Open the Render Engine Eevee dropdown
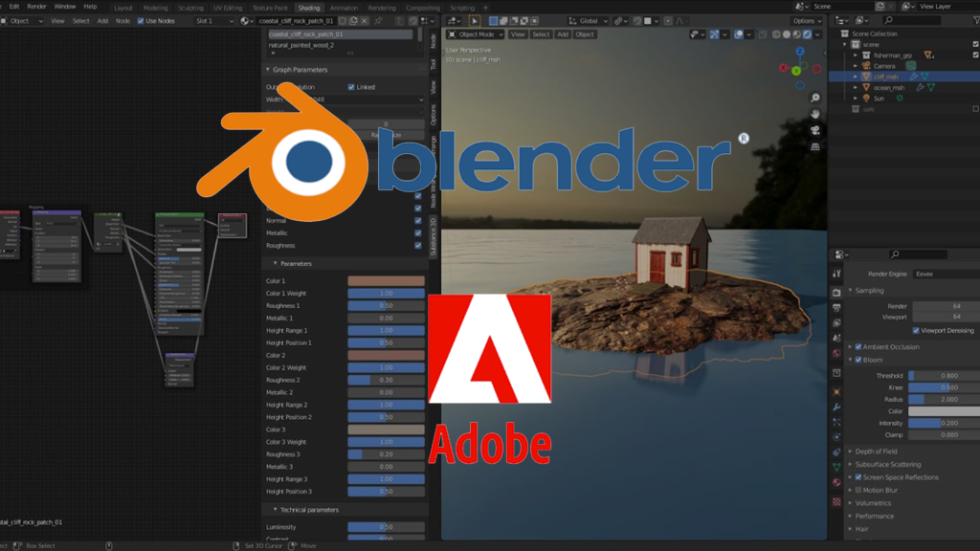The height and width of the screenshot is (551, 980). pyautogui.click(x=947, y=274)
